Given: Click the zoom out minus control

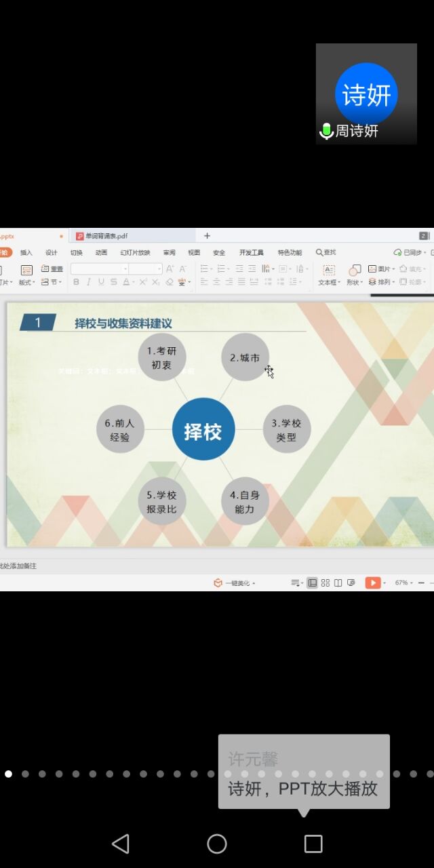Looking at the screenshot, I should [x=421, y=583].
